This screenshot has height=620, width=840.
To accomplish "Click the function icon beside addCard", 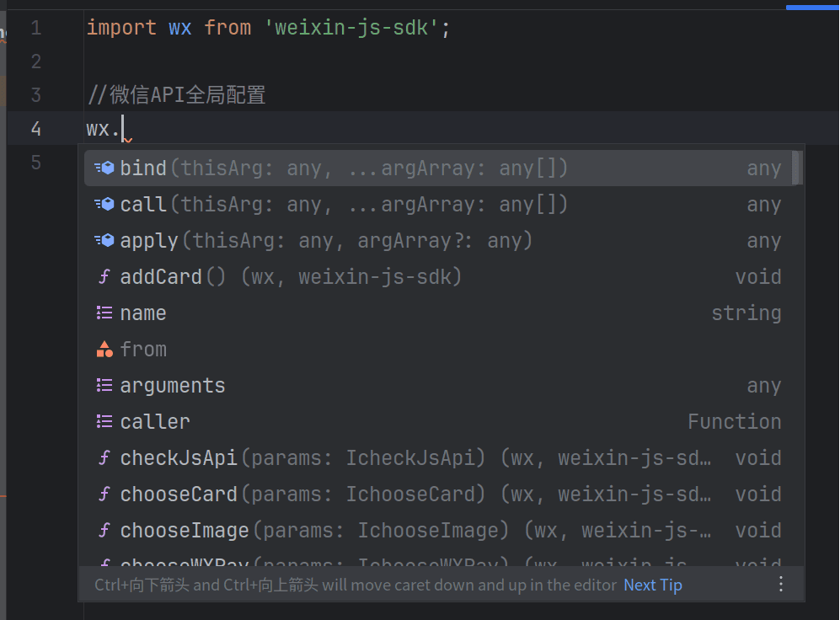I will (x=104, y=277).
